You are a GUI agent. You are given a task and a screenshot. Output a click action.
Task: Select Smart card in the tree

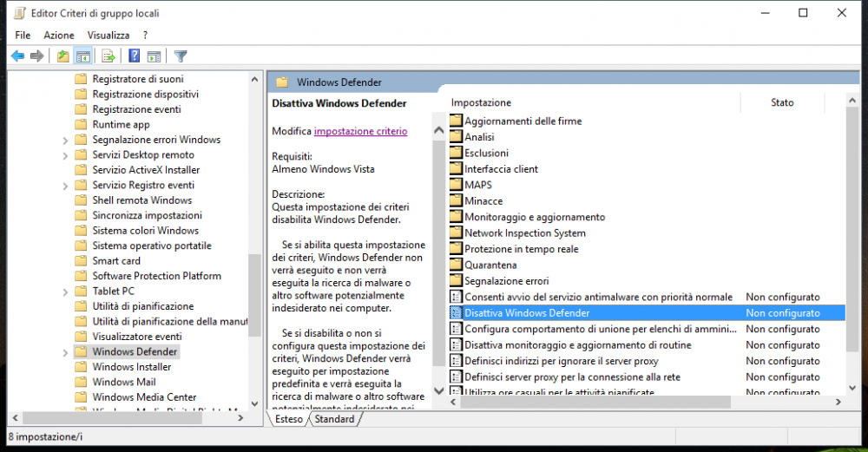[x=116, y=261]
